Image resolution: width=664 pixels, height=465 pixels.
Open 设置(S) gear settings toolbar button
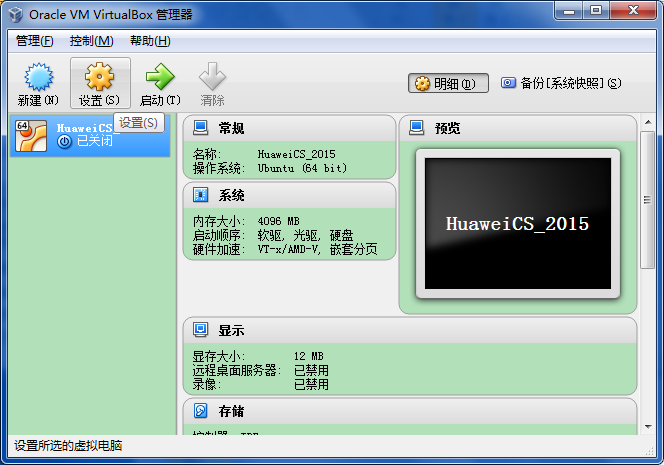tap(100, 83)
